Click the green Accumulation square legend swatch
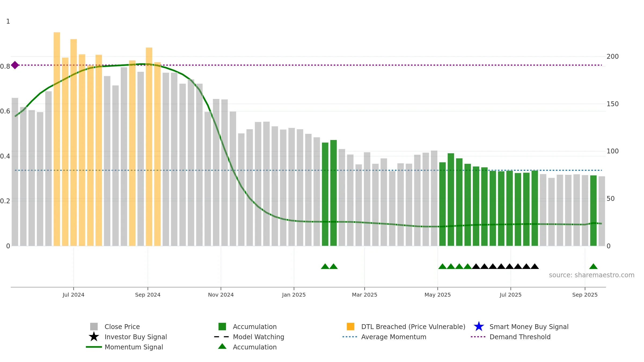The height and width of the screenshot is (362, 644). (x=222, y=327)
